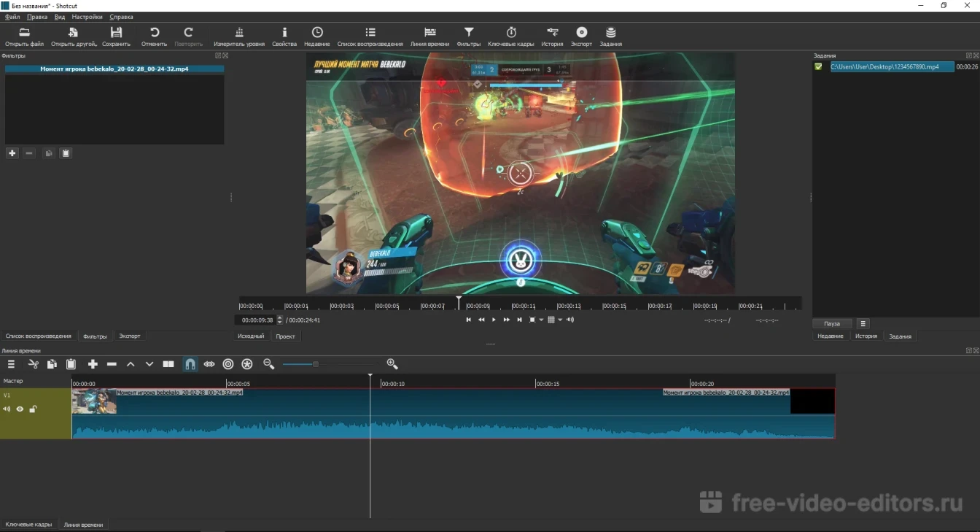
Task: Open player zoom dropdown arrow
Action: [541, 320]
